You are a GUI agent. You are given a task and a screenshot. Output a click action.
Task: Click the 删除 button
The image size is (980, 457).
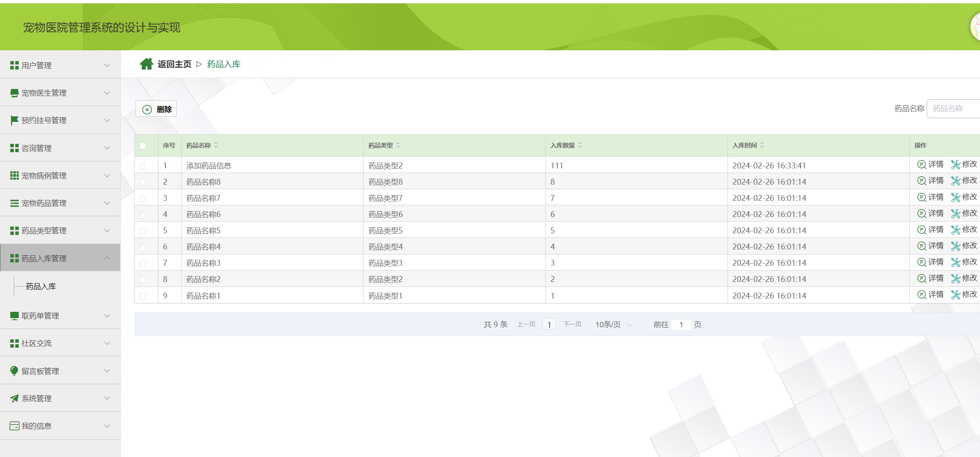(x=156, y=109)
